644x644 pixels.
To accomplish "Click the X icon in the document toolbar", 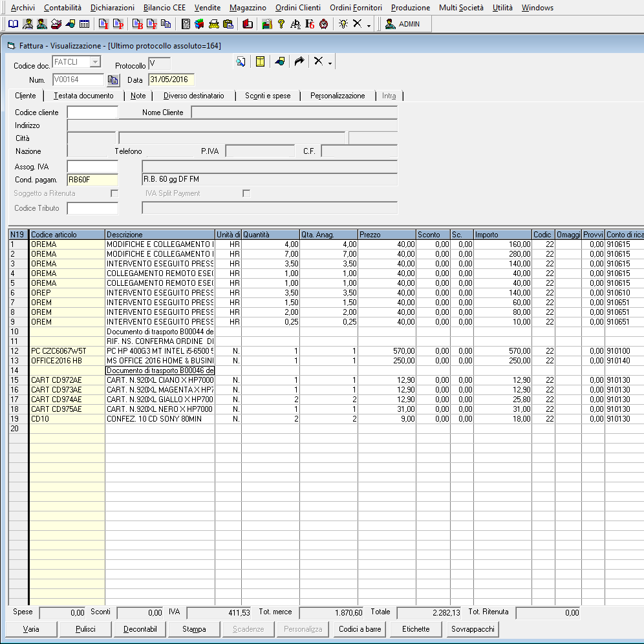I will [318, 61].
